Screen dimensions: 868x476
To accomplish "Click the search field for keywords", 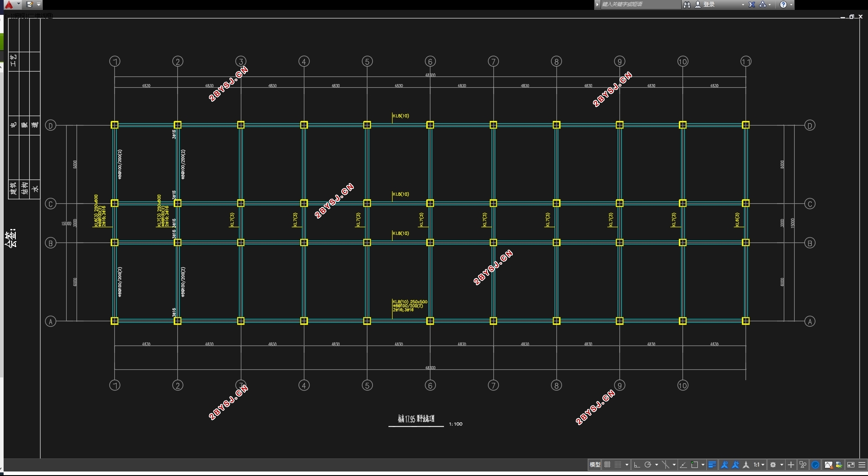I will coord(640,4).
